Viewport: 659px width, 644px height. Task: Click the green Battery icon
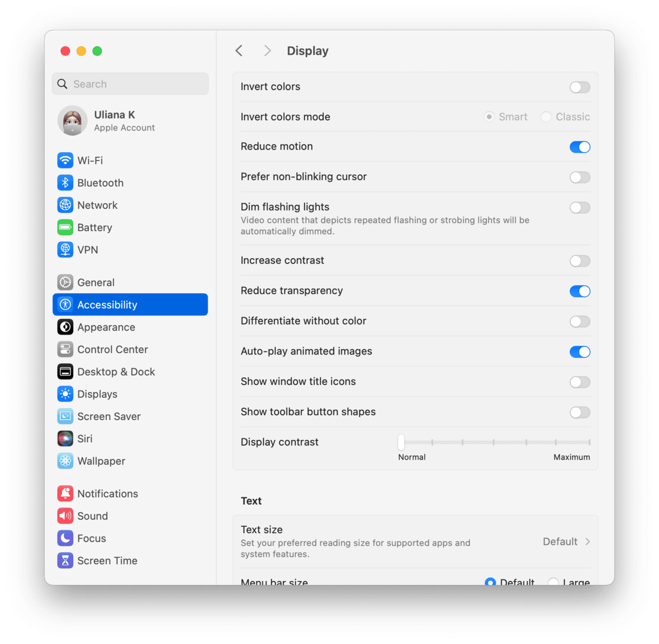coord(65,227)
